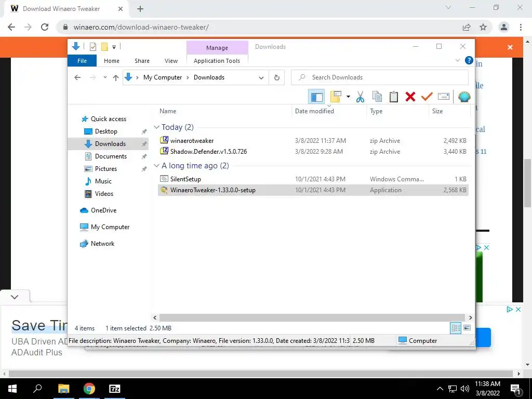The width and height of the screenshot is (532, 399).
Task: Click the clipboard Paste icon in toolbar
Action: pos(394,97)
